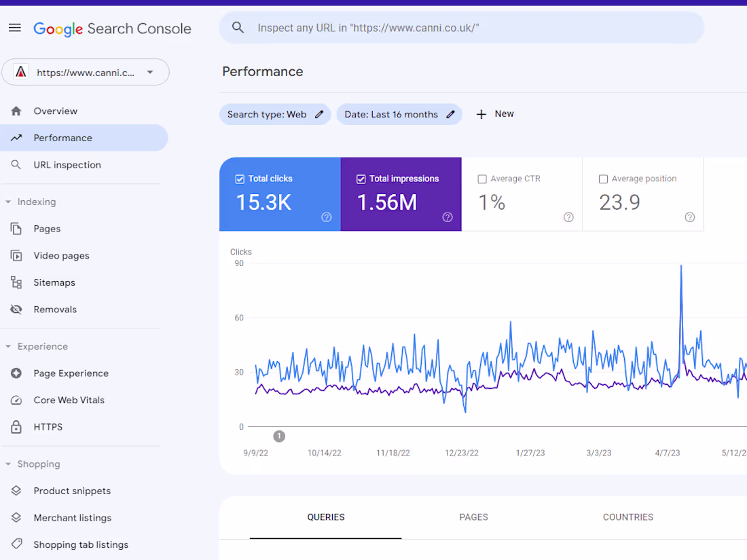Open Merchant listings report
Image resolution: width=747 pixels, height=560 pixels.
tap(73, 517)
